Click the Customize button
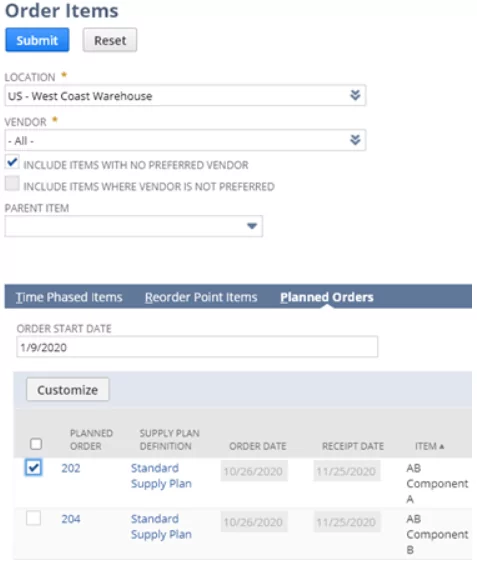This screenshot has height=566, width=477. (68, 389)
